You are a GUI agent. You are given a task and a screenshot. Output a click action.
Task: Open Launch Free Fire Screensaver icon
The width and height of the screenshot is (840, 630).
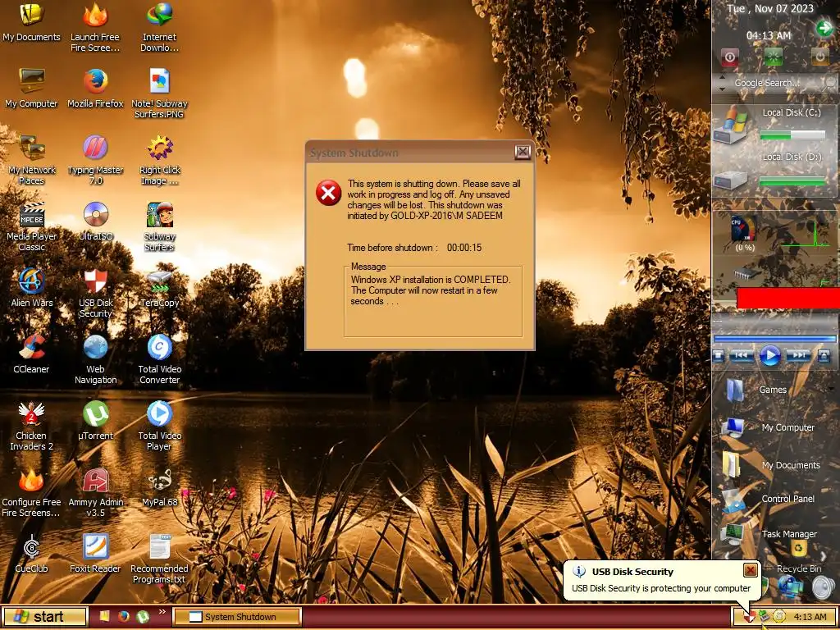coord(95,27)
